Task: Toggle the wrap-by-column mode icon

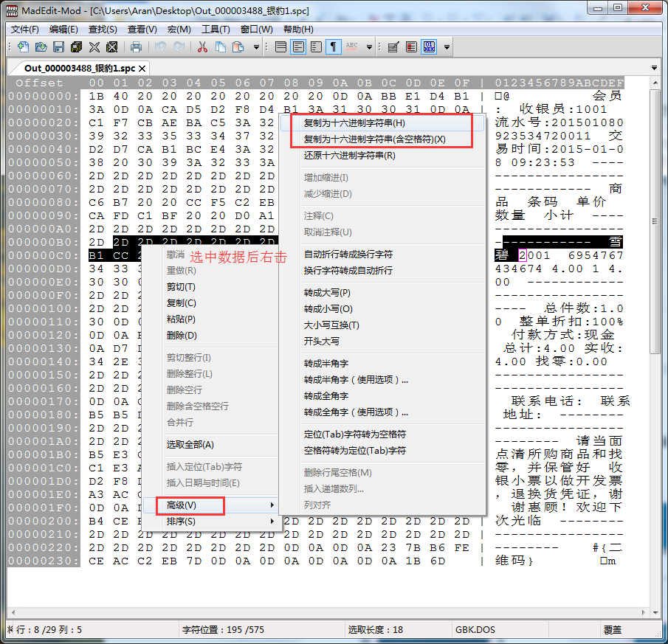Action: (316, 46)
